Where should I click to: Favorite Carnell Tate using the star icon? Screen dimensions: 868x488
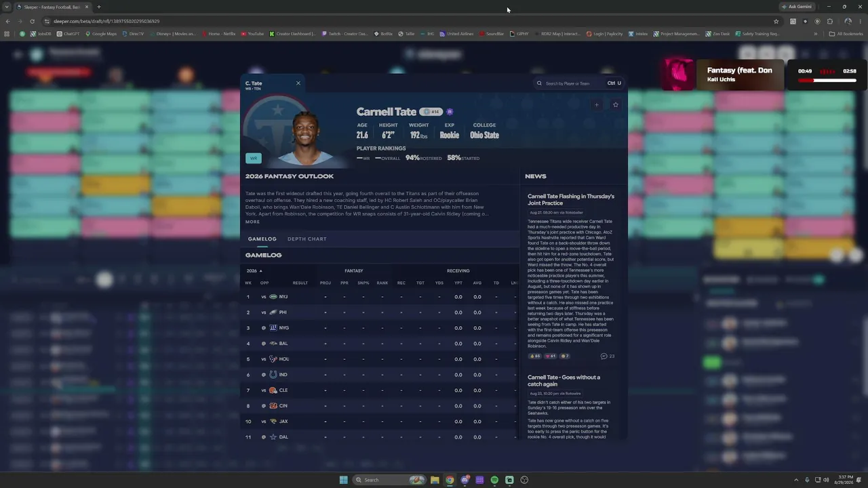(616, 105)
